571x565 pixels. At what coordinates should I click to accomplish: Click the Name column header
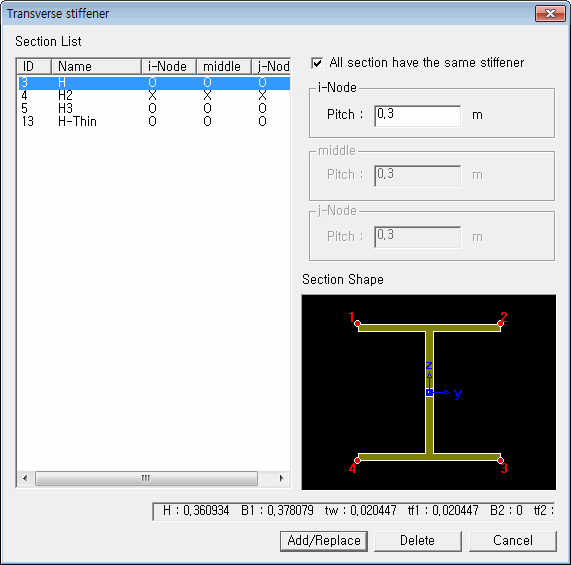pos(96,66)
